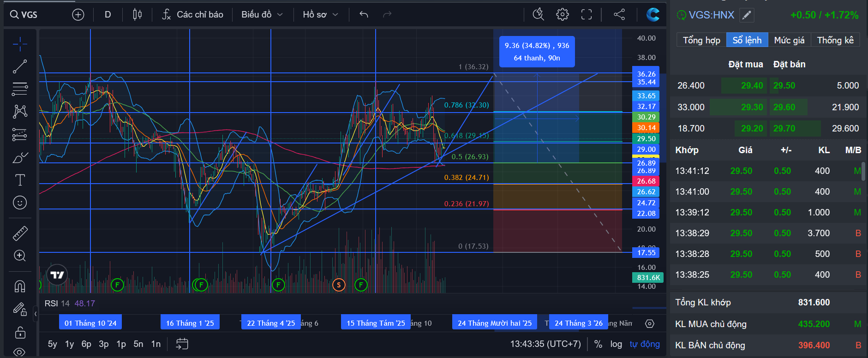Viewport: 868px width, 358px height.
Task: Undo the last chart action
Action: click(x=364, y=15)
